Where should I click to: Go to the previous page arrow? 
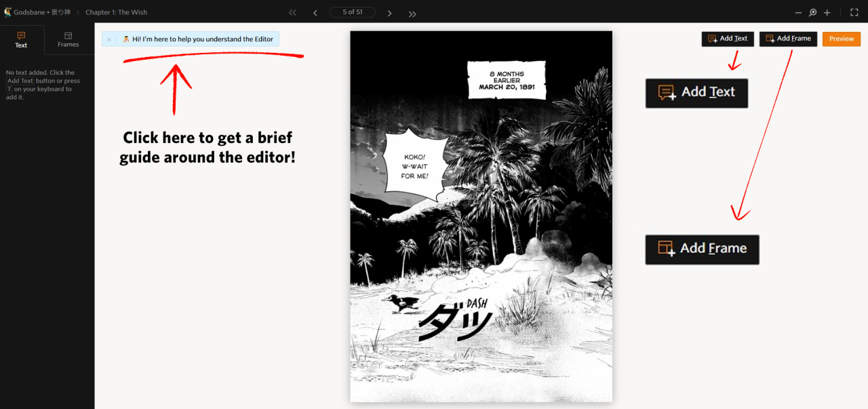[315, 13]
